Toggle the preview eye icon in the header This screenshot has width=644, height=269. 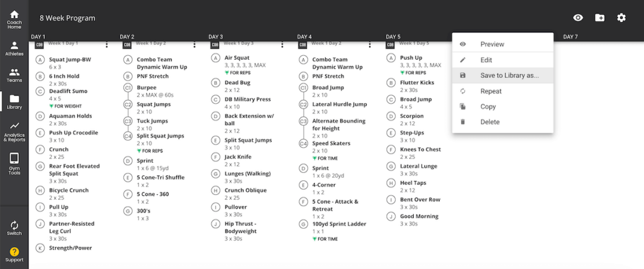pos(578,18)
